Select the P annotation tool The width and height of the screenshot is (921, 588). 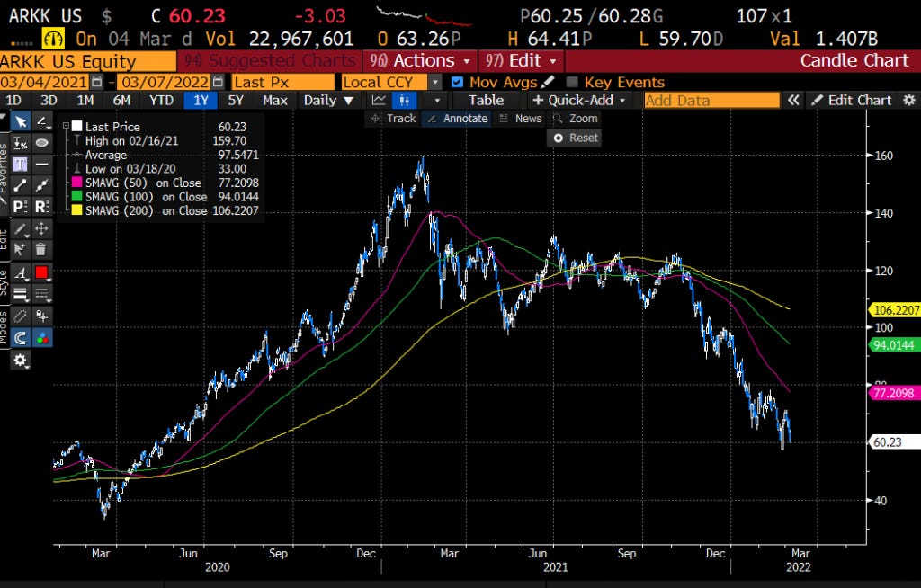point(21,206)
